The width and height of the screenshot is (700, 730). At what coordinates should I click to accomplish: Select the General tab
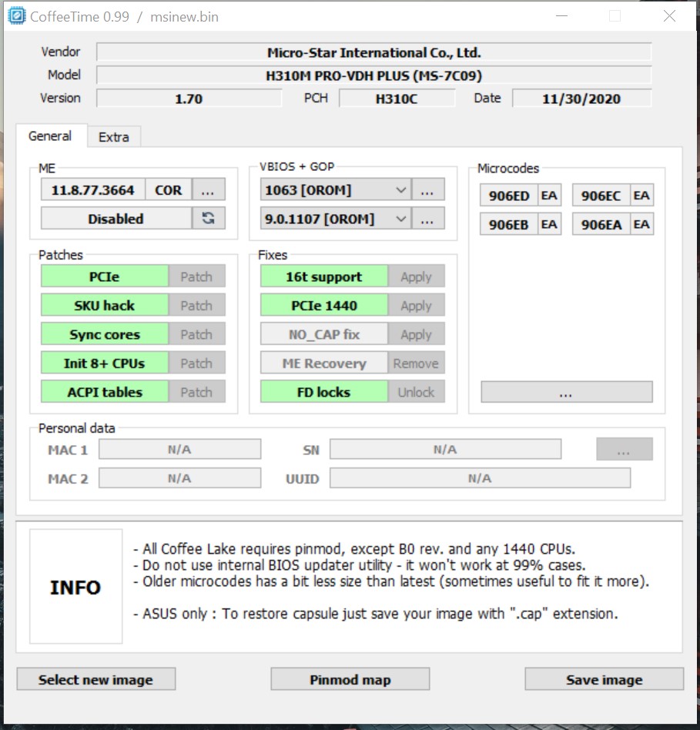coord(50,136)
